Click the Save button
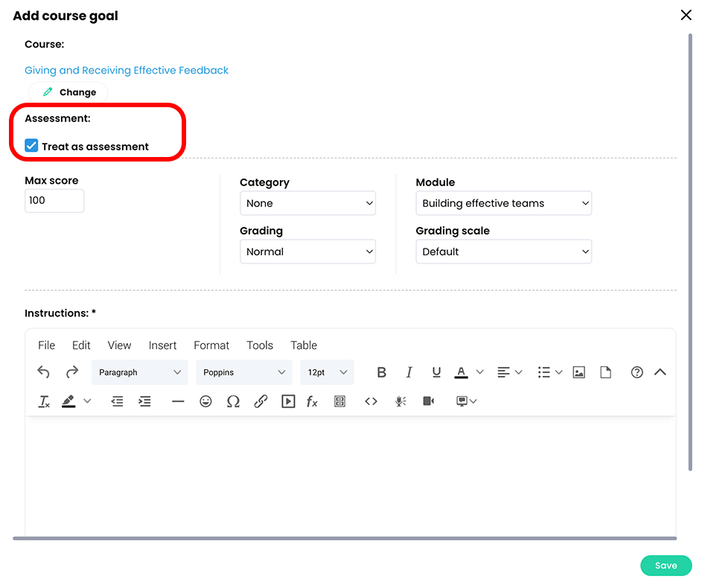 pyautogui.click(x=666, y=566)
